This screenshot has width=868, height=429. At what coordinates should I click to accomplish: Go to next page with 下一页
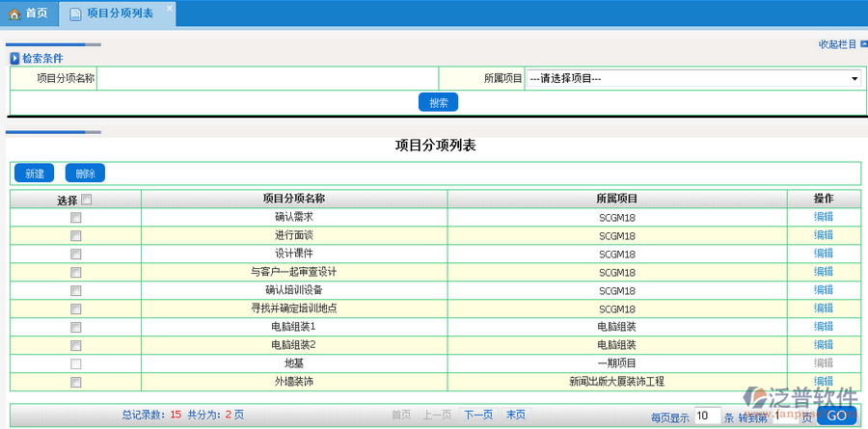coord(478,415)
